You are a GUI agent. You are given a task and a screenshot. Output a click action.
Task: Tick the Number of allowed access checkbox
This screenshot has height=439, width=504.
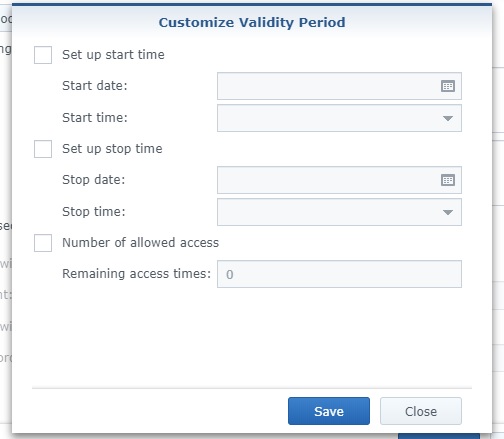pyautogui.click(x=43, y=243)
